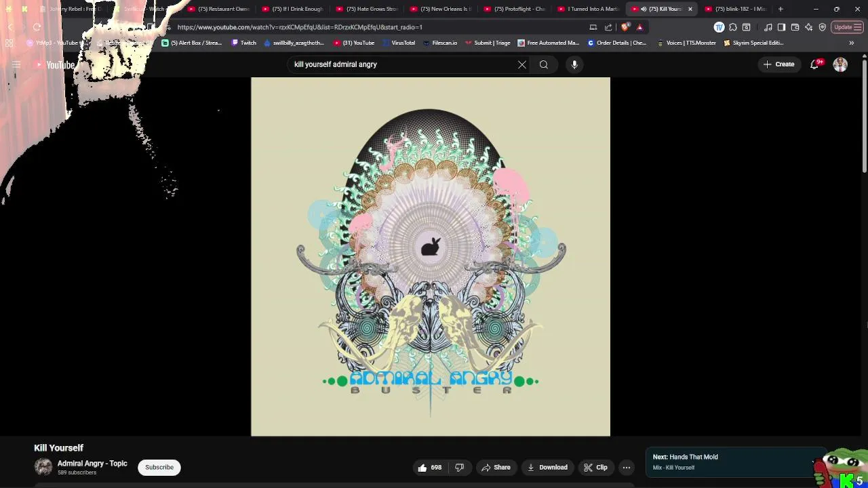Switch to the I Turned Into A Martian tab
This screenshot has width=868, height=488.
[589, 9]
